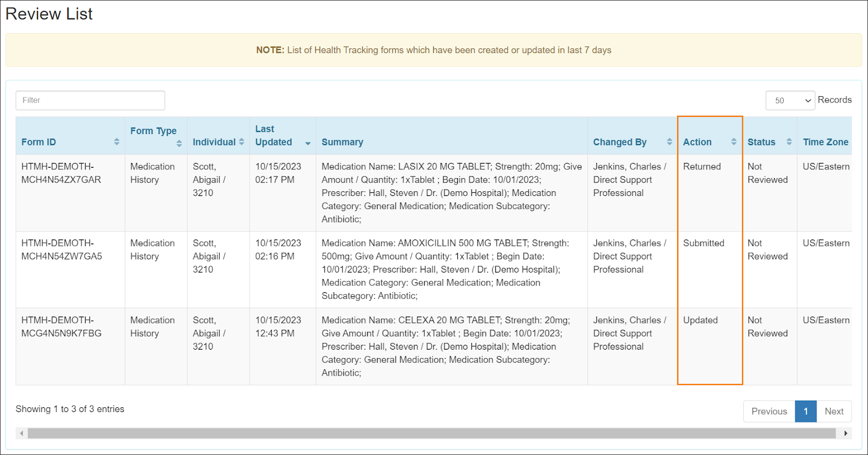The width and height of the screenshot is (868, 455).
Task: Click the Showing 1 to 3 entries text
Action: point(70,409)
